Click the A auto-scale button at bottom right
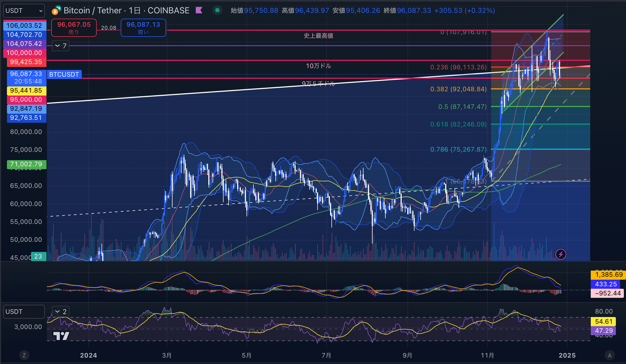 tap(609, 355)
